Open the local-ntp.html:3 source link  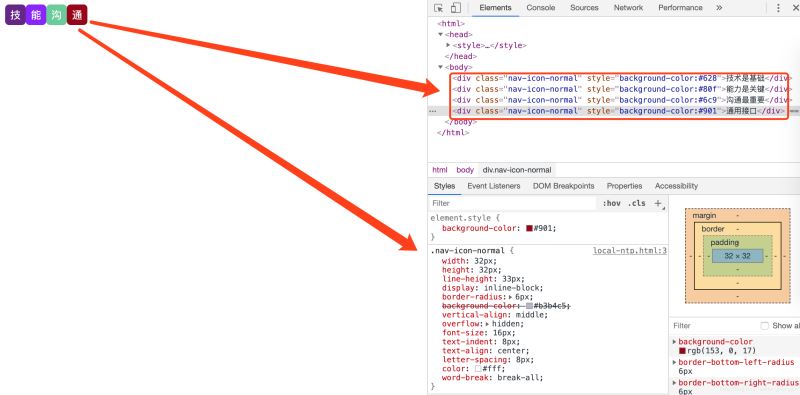tap(630, 251)
